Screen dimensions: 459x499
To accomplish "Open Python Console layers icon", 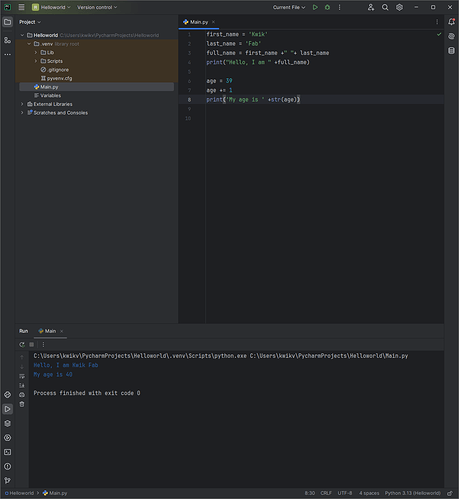I will pos(7,423).
